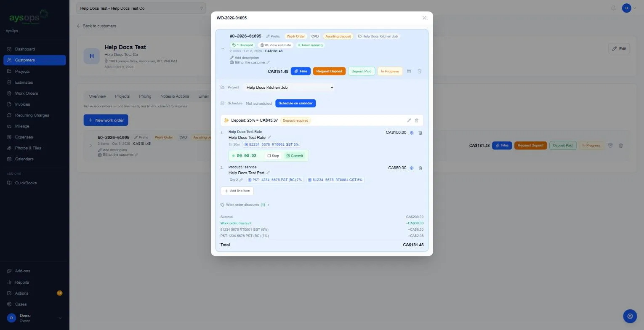Viewport: 644px width, 330px height.
Task: Click the PST-1234-5678 PST (BC) 7% tax chip
Action: point(275,180)
